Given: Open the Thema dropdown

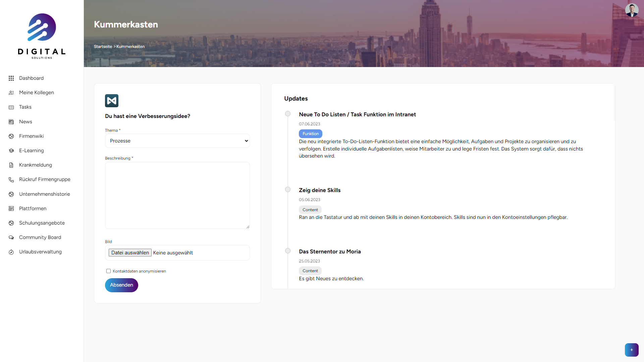Looking at the screenshot, I should 177,141.
